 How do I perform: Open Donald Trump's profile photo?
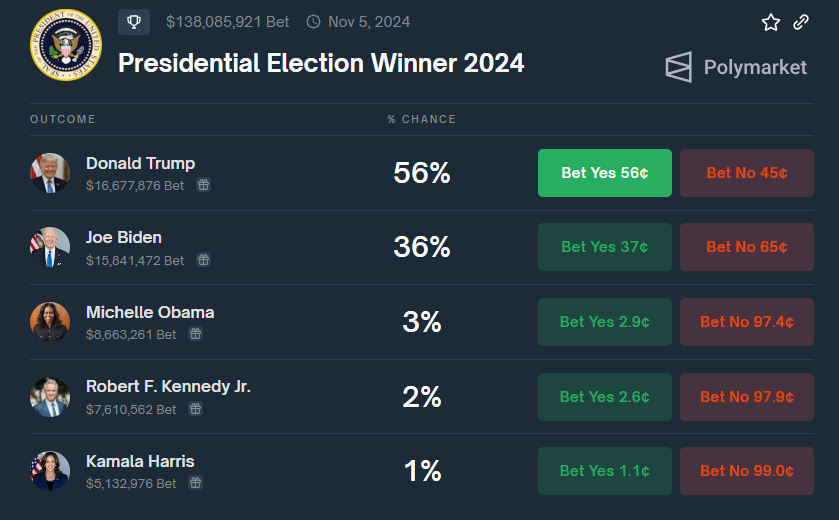pos(50,173)
